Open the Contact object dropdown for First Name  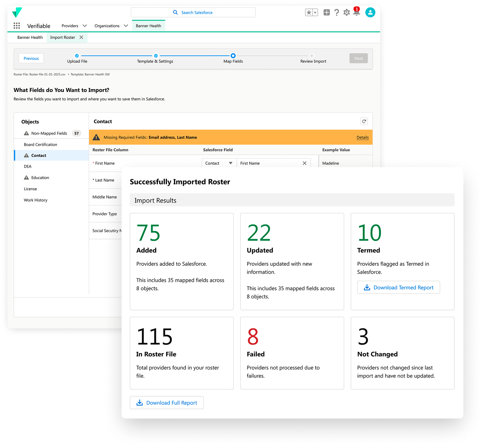[219, 163]
